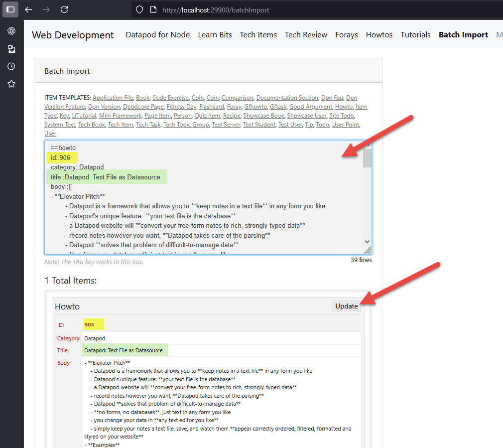Select the Learn Bits navigation item

click(x=215, y=35)
